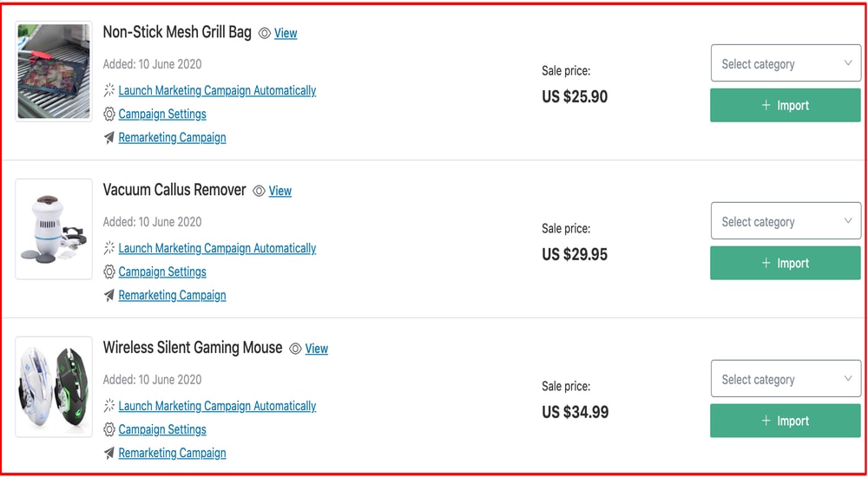Click paper-plane icon for Grill Bag remarketing

coord(109,138)
